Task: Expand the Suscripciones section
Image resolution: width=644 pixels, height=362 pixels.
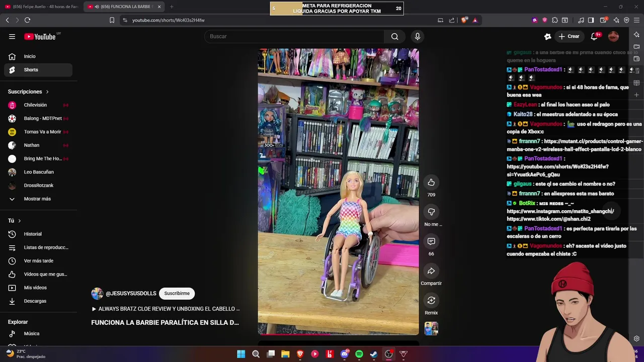Action: point(29,92)
